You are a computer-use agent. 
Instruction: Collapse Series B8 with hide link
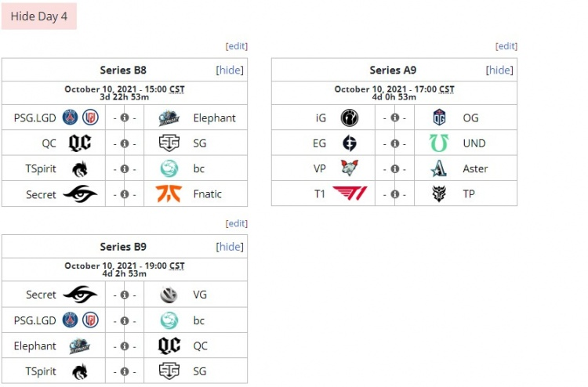pos(230,70)
